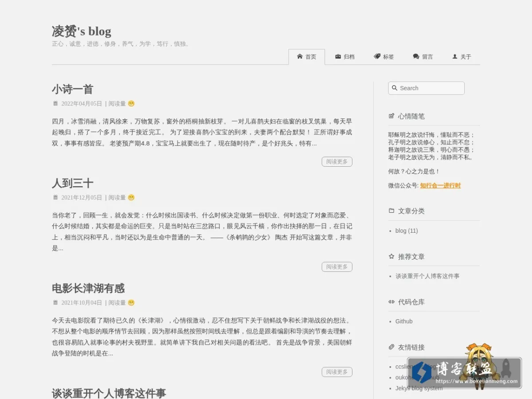Open the blog (11) category link
The image size is (532, 399).
(x=407, y=231)
